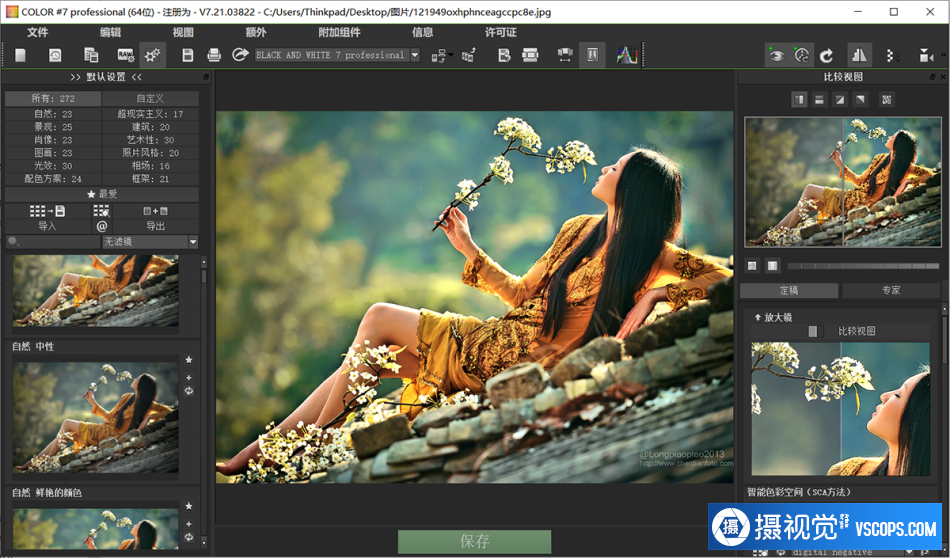Toggle the eye preview icon
This screenshot has width=950, height=558.
pos(776,55)
